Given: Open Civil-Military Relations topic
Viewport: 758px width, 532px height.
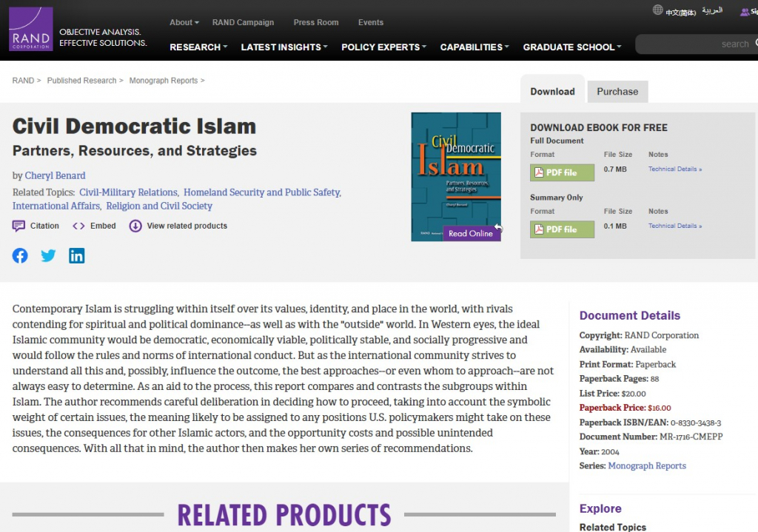Looking at the screenshot, I should [x=128, y=192].
